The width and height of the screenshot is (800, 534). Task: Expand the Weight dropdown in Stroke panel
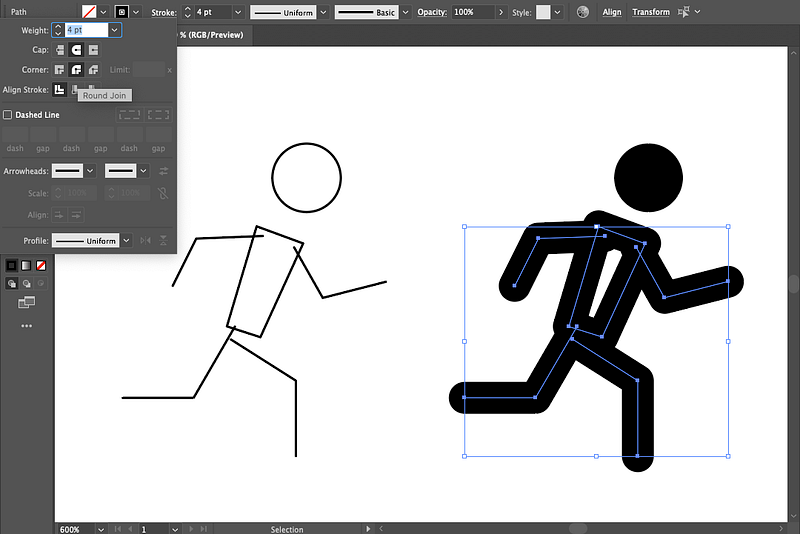click(x=115, y=30)
